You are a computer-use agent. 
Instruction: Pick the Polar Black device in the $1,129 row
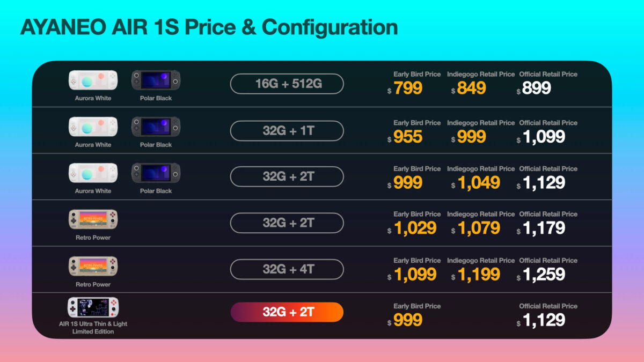pyautogui.click(x=156, y=173)
